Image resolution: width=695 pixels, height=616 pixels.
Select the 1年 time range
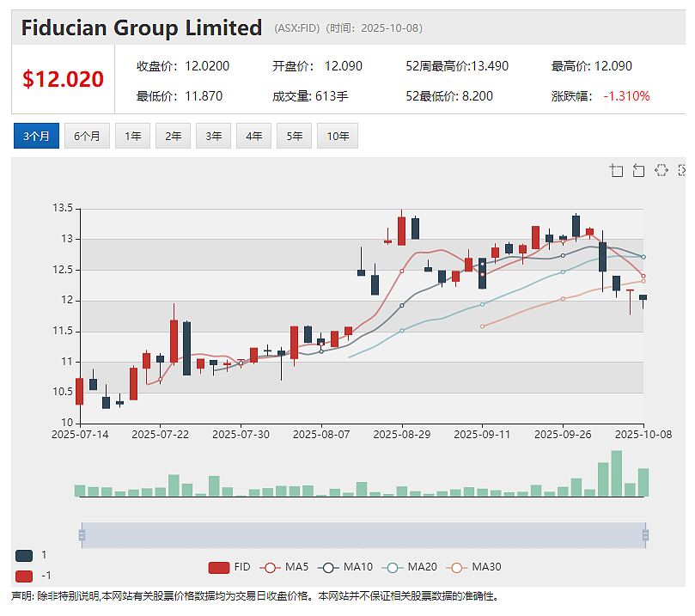click(x=132, y=136)
